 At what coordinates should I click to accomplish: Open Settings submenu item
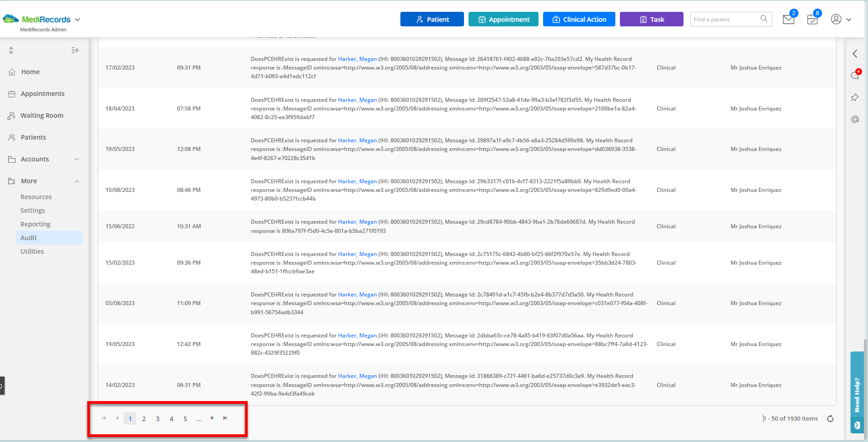[x=33, y=211]
